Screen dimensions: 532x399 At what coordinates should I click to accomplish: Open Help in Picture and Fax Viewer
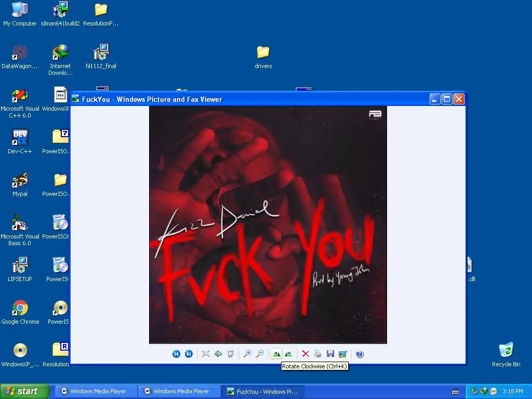click(x=360, y=354)
